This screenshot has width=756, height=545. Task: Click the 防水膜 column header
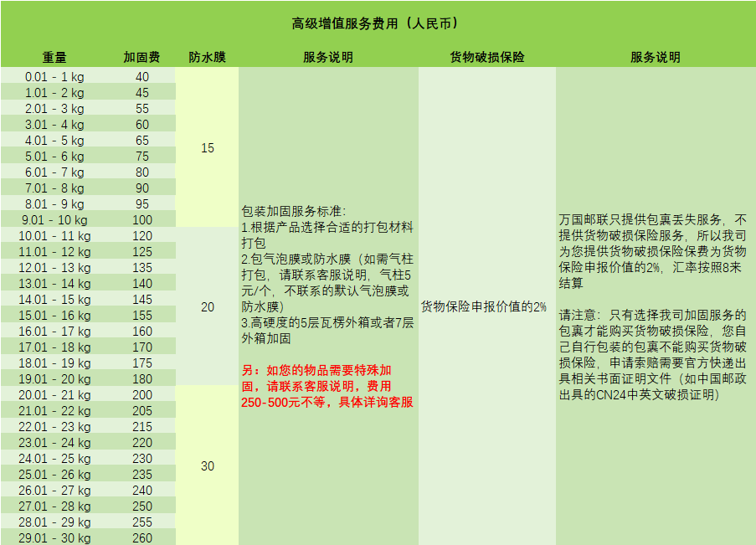(207, 58)
